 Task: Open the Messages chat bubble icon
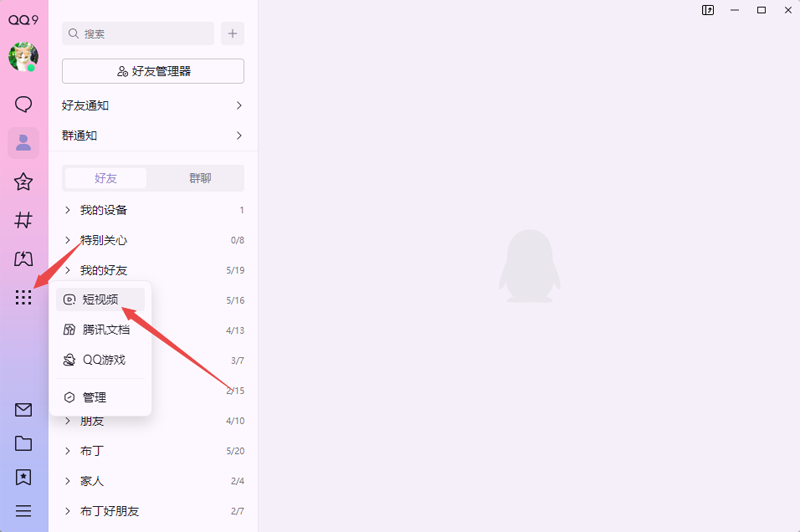coord(23,105)
